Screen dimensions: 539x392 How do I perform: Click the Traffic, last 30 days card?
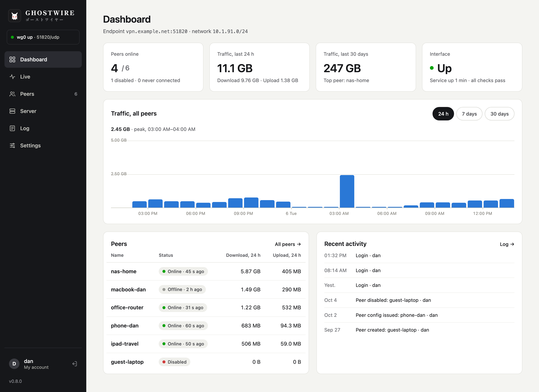click(x=366, y=67)
